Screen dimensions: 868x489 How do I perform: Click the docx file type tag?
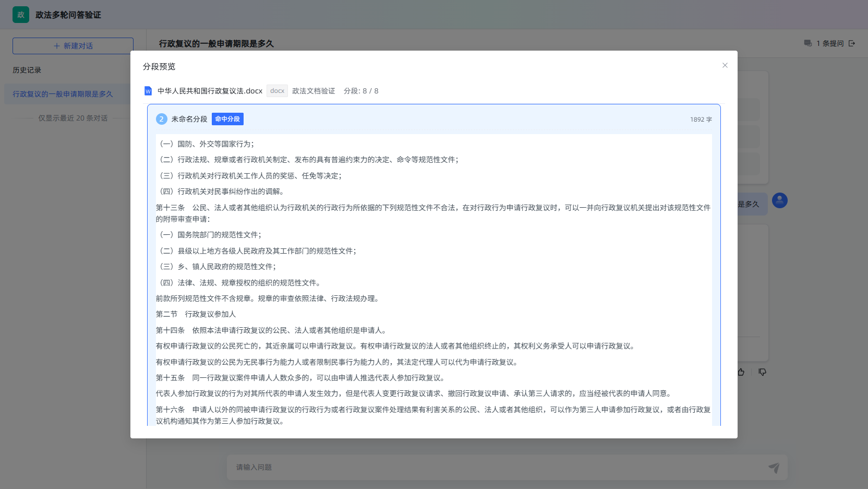[x=277, y=91]
